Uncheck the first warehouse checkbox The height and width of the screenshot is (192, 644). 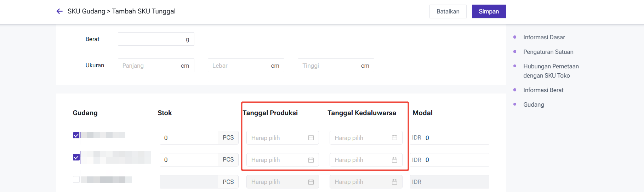(76, 135)
